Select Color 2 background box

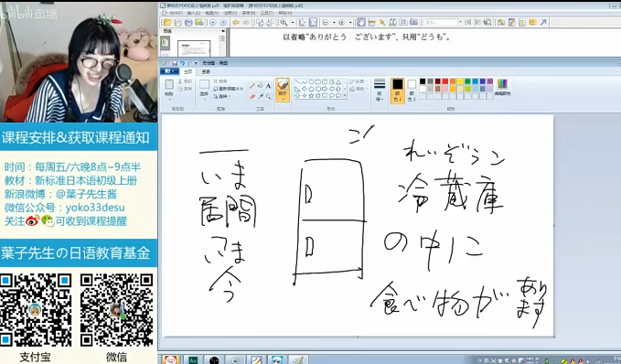(x=412, y=91)
